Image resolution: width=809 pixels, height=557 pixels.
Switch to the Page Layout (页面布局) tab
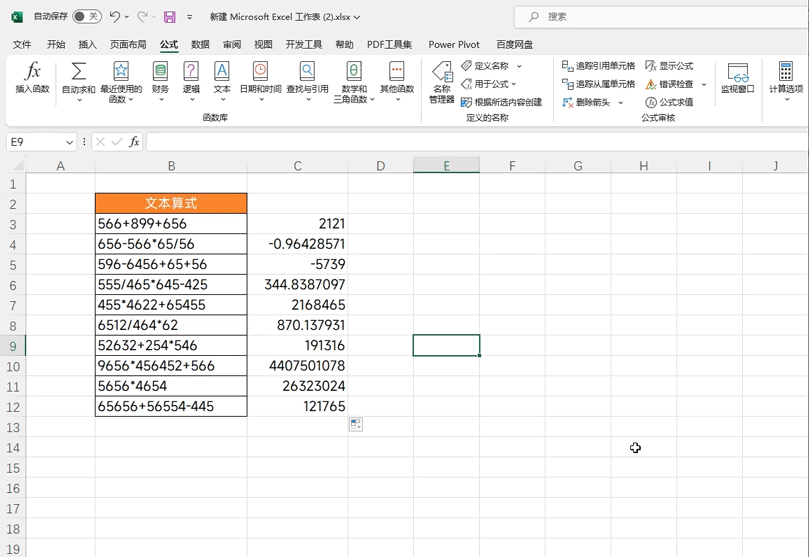click(128, 45)
